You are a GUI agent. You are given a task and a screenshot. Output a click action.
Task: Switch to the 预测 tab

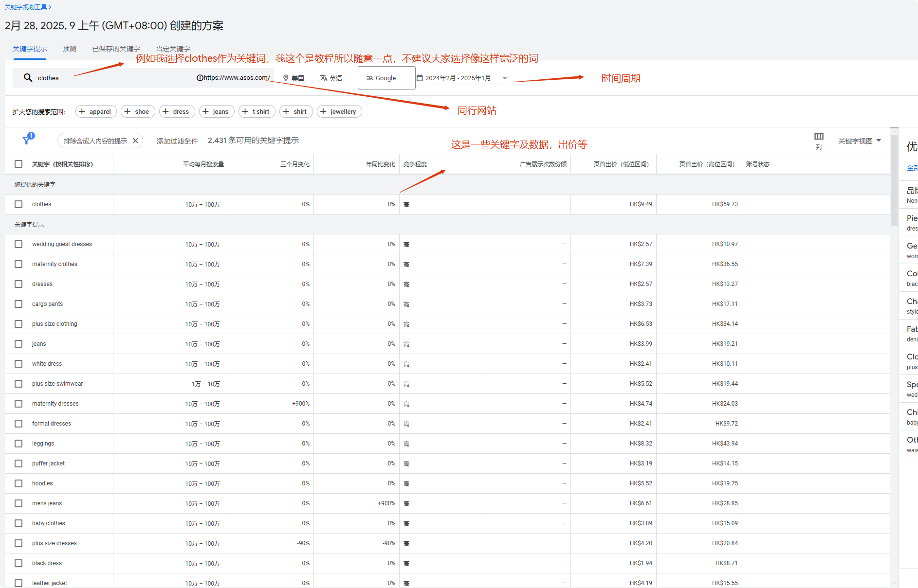click(x=70, y=49)
